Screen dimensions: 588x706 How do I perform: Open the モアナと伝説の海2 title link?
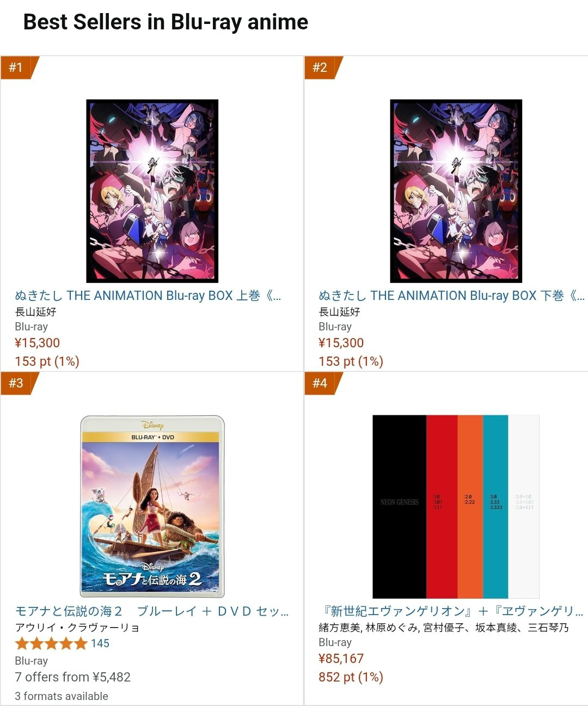(x=152, y=611)
